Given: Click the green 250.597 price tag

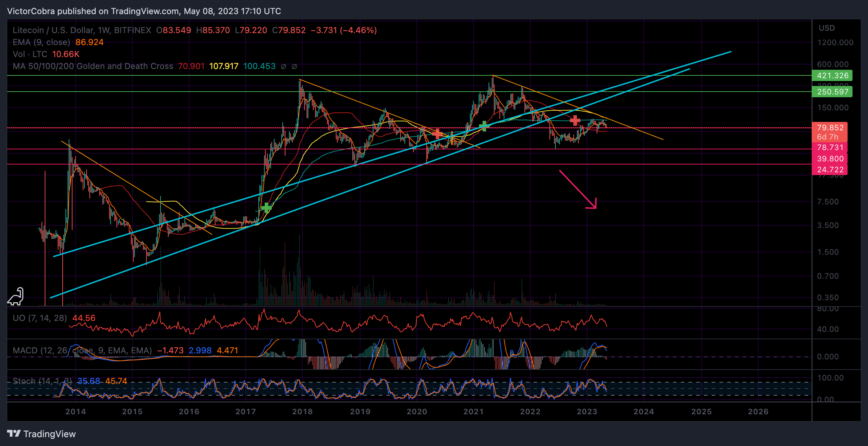Looking at the screenshot, I should click(x=832, y=92).
